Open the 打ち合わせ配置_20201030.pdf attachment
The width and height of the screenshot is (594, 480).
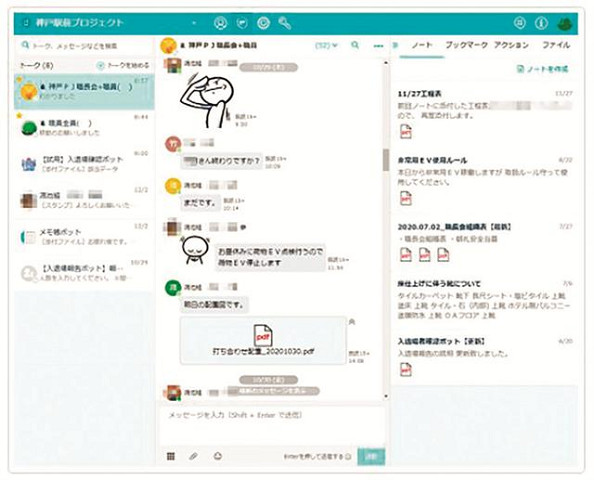263,341
